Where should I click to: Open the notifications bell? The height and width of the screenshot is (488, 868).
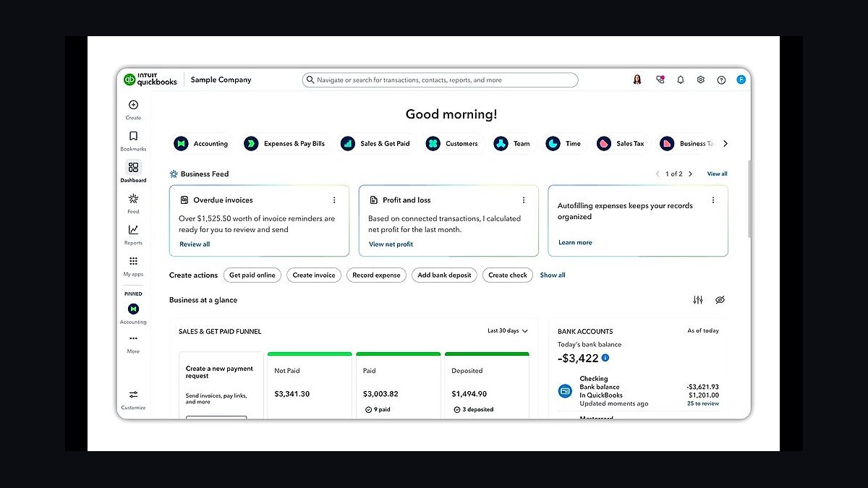[x=680, y=80]
